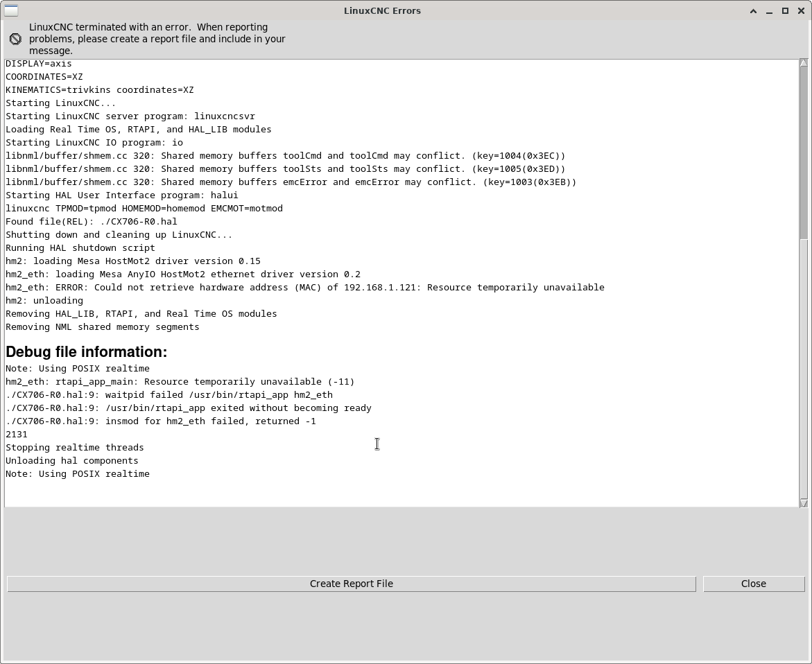Click the 'LinuxCNC terminated with an error' message
The height and width of the screenshot is (664, 812).
coord(157,39)
